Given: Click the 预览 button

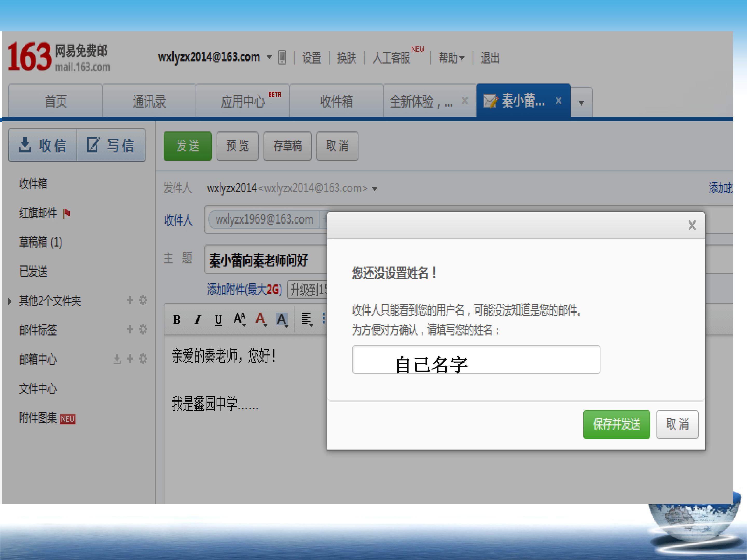Looking at the screenshot, I should [x=237, y=146].
